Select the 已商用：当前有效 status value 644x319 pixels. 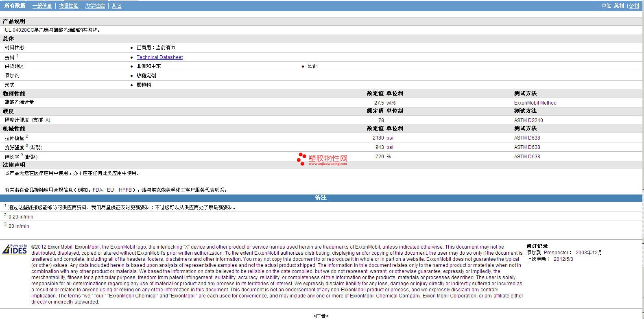tap(156, 48)
